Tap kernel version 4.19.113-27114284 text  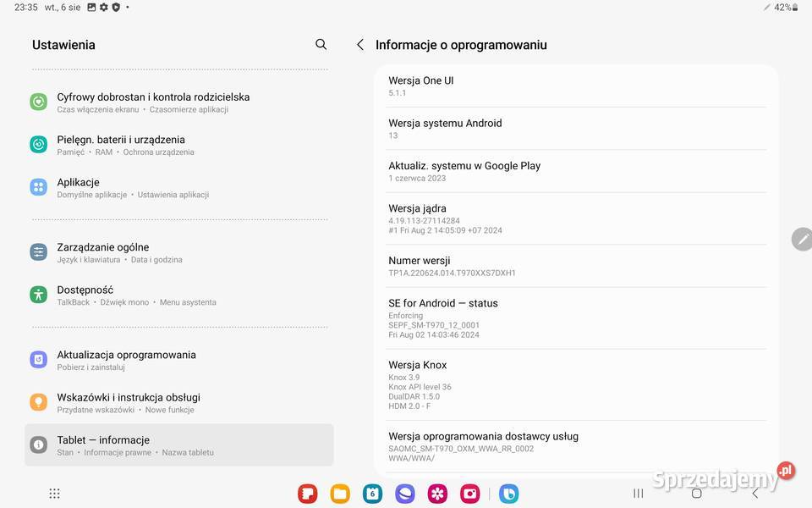pyautogui.click(x=424, y=220)
